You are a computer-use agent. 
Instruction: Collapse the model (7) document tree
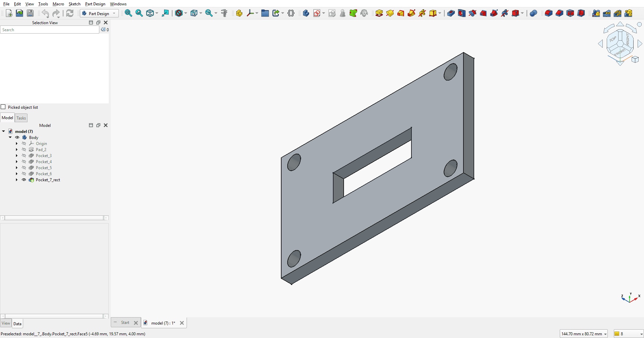3,132
